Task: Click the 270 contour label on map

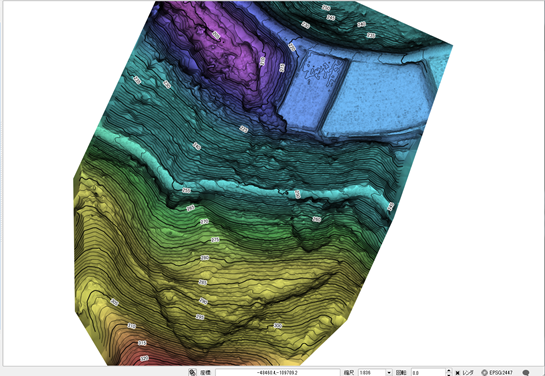Action: click(x=204, y=221)
